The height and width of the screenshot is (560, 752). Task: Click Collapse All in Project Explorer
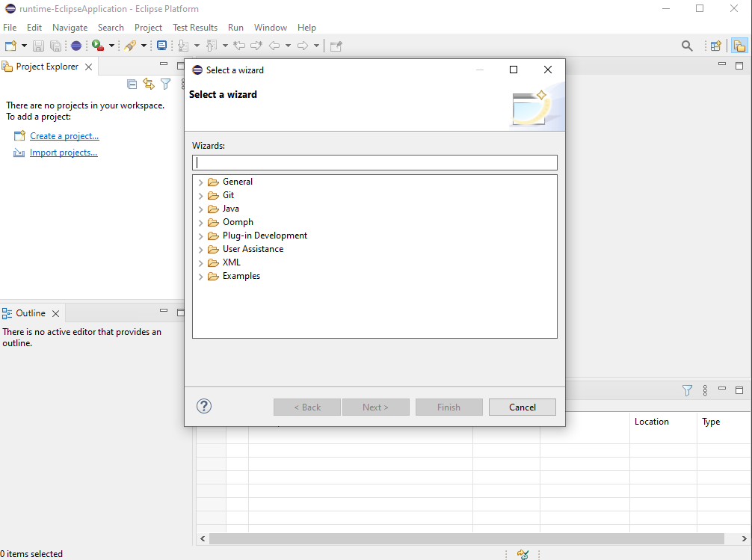point(132,84)
